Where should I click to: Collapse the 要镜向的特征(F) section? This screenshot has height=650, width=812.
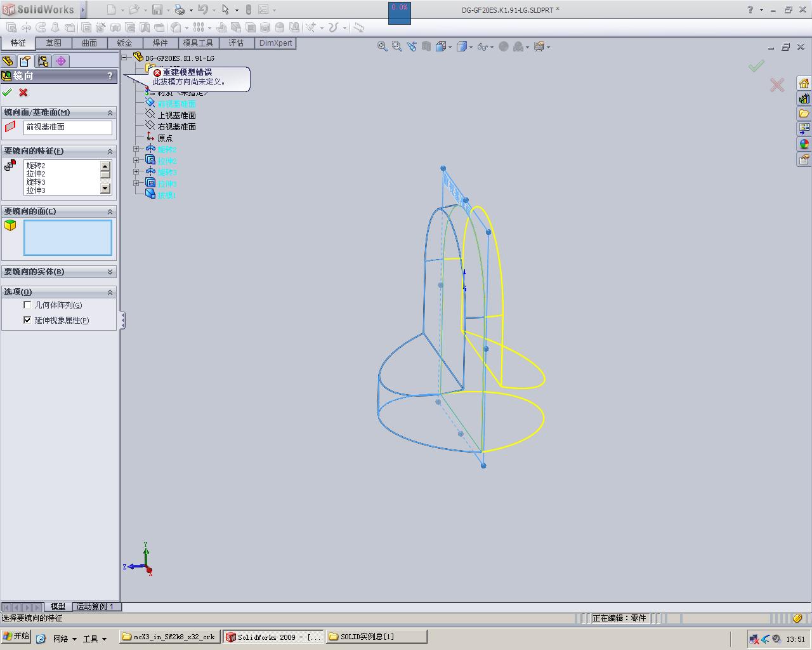tap(110, 151)
